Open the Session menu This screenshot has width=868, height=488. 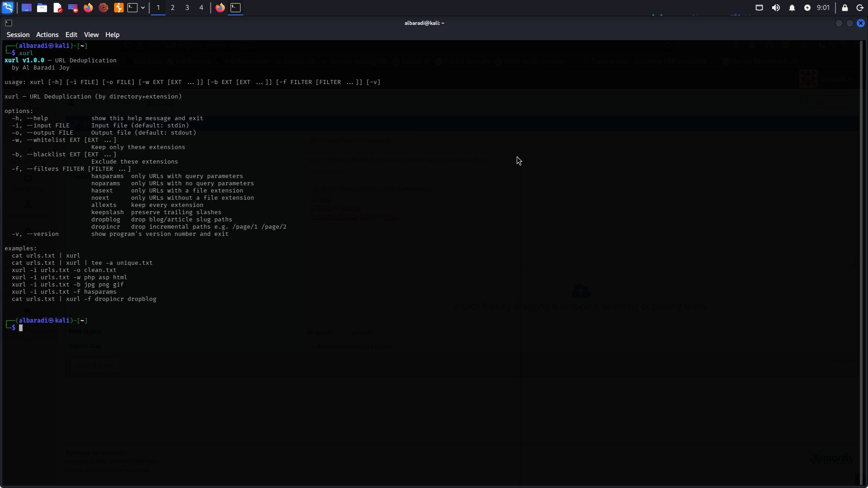tap(18, 35)
